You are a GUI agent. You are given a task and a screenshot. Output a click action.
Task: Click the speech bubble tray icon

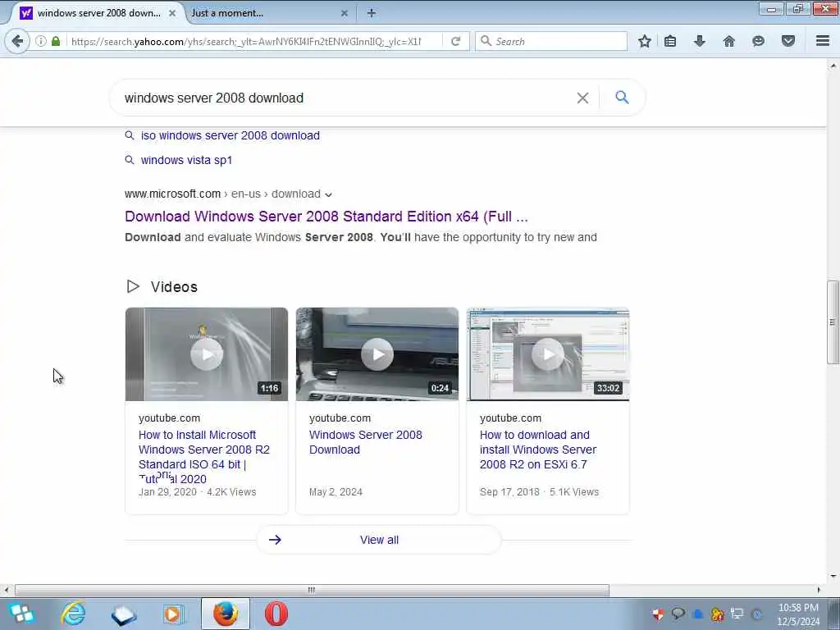(678, 614)
